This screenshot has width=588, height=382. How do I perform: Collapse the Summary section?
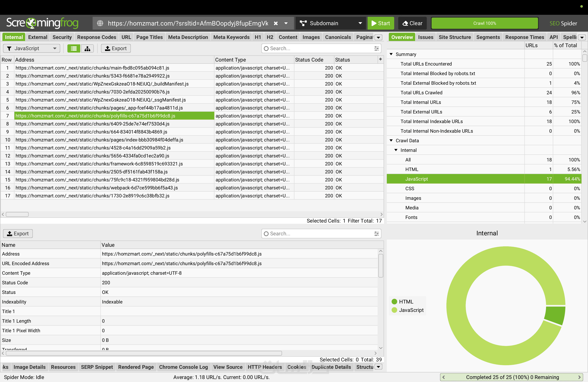click(x=391, y=54)
